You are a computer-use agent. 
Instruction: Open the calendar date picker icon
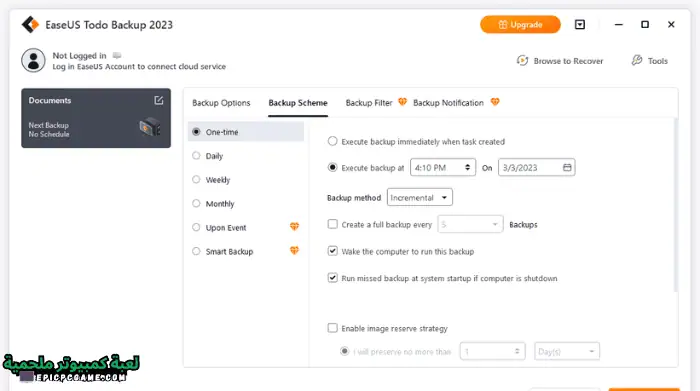click(x=567, y=167)
